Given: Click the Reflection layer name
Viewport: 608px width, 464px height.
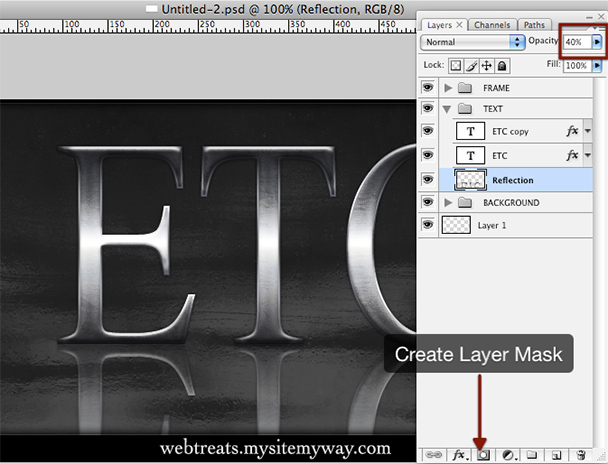Looking at the screenshot, I should (x=513, y=180).
